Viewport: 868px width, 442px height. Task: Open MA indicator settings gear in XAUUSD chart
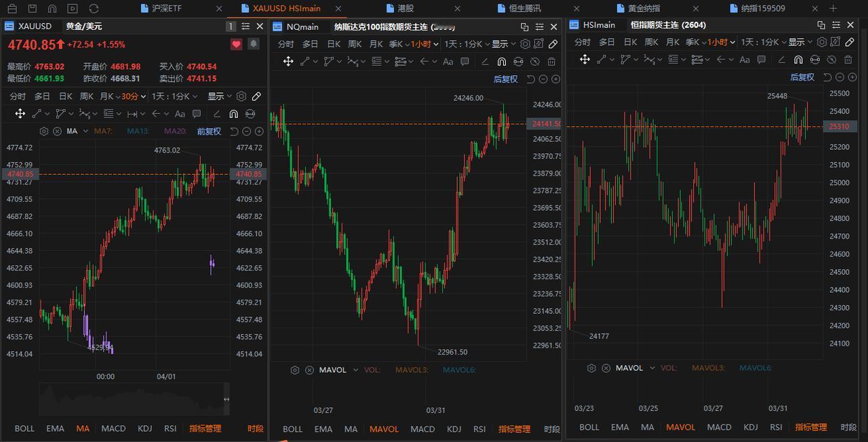(x=45, y=132)
